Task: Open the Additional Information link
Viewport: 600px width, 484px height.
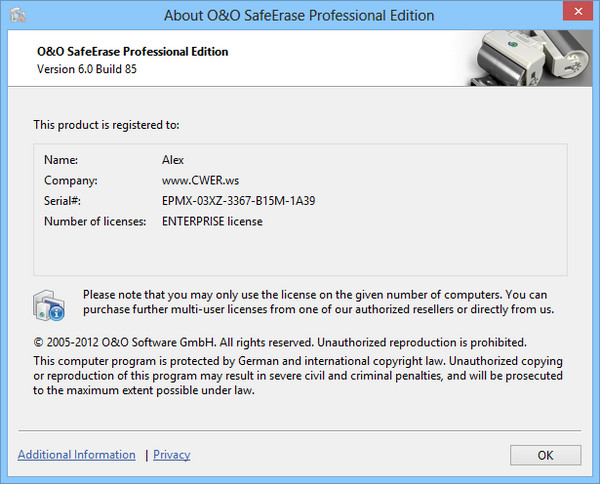Action: (x=77, y=455)
